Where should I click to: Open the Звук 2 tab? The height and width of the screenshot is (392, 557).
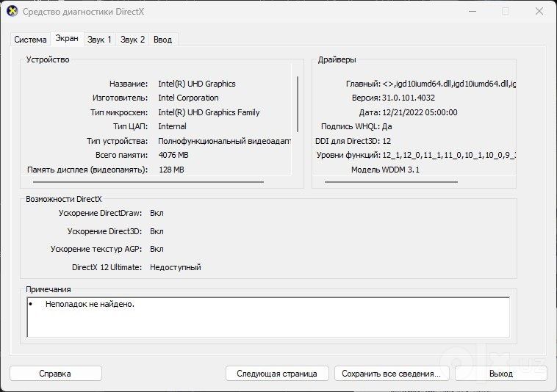point(132,40)
